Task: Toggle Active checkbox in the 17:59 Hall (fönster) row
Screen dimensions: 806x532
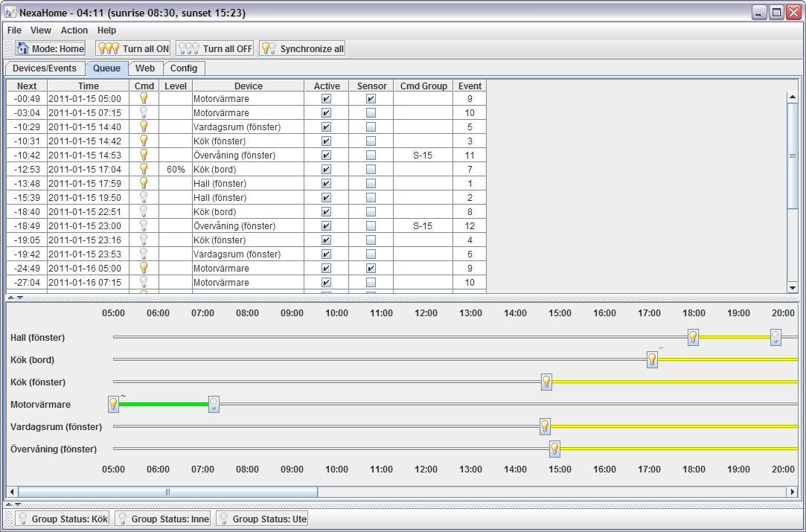Action: coord(326,184)
